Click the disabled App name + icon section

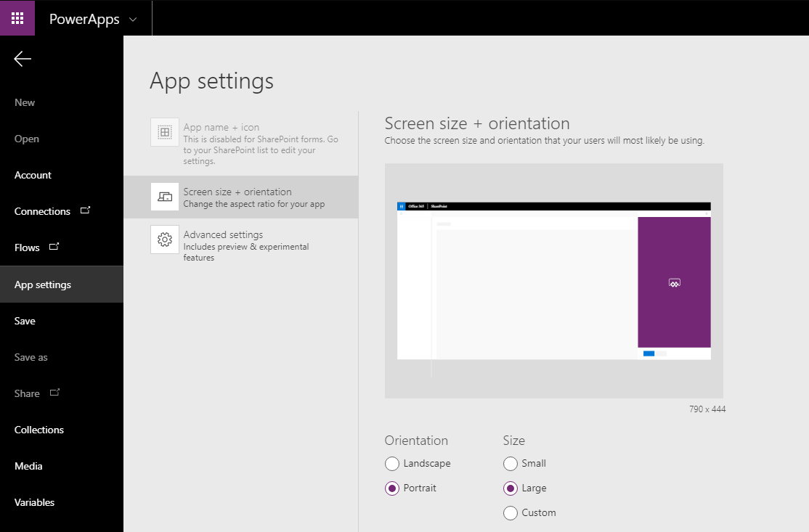241,143
